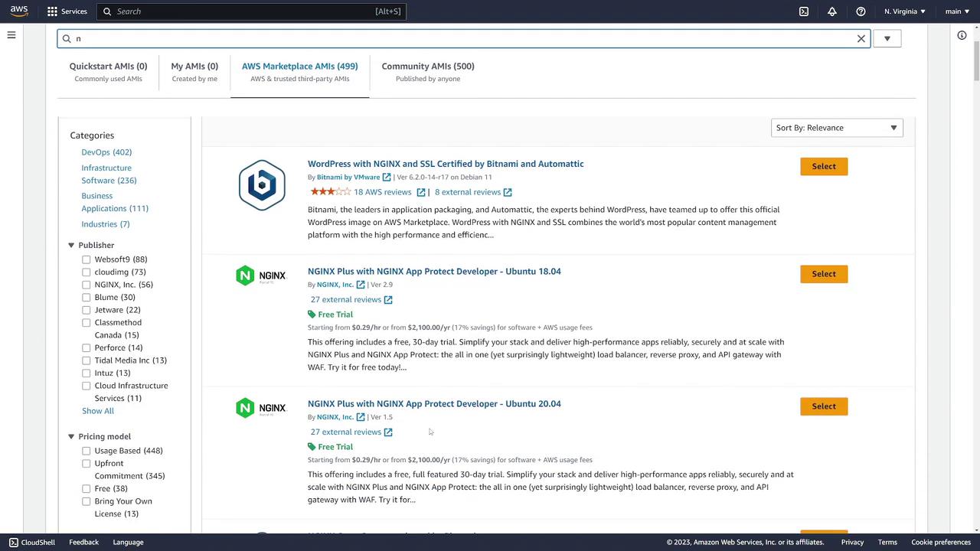Image resolution: width=980 pixels, height=551 pixels.
Task: Tick the Jetware publisher checkbox
Action: pos(87,310)
